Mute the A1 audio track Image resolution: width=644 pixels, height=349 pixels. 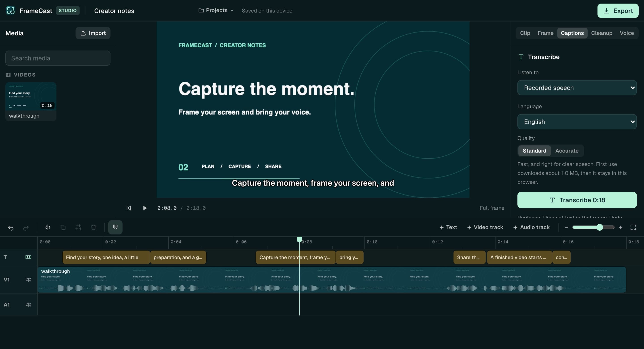coord(28,304)
